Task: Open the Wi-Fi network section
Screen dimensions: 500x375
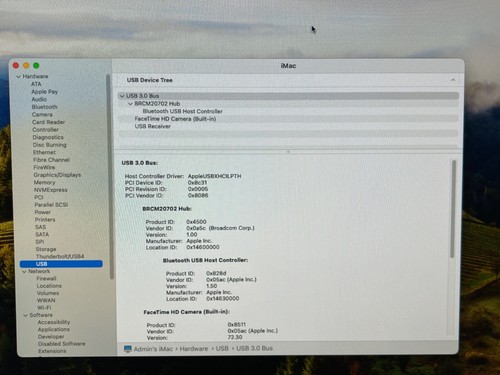Action: pyautogui.click(x=44, y=308)
